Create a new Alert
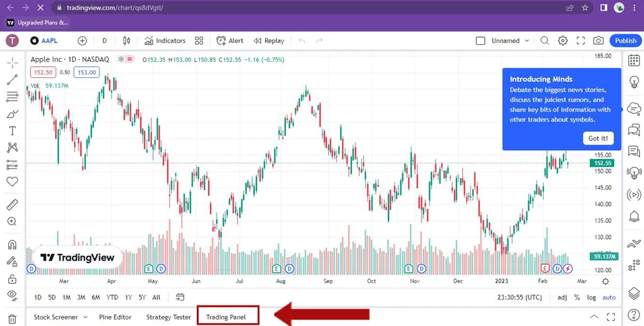 pos(230,41)
